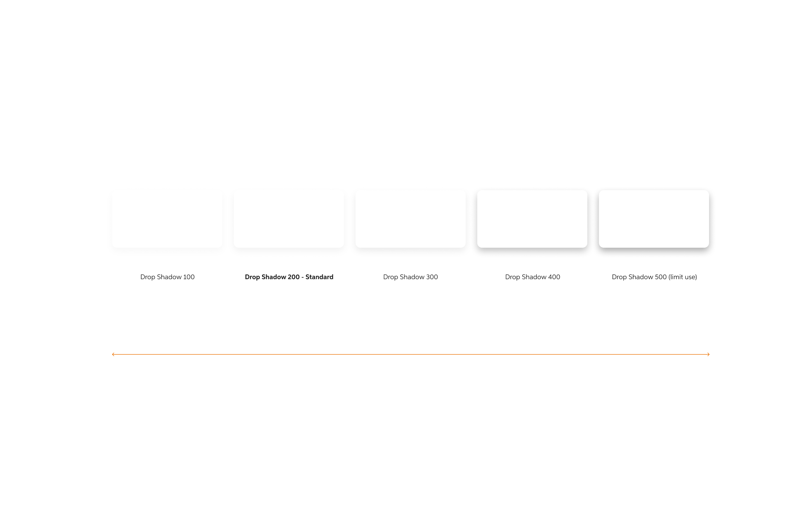Image resolution: width=812 pixels, height=508 pixels.
Task: Click the 'Drop Shadow 400' label
Action: pyautogui.click(x=532, y=277)
